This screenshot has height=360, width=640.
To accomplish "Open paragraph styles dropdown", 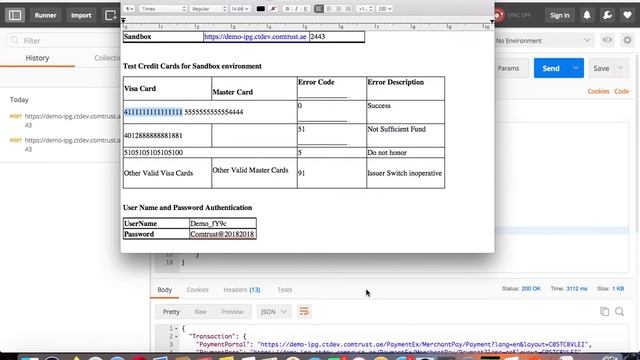I will click(129, 9).
